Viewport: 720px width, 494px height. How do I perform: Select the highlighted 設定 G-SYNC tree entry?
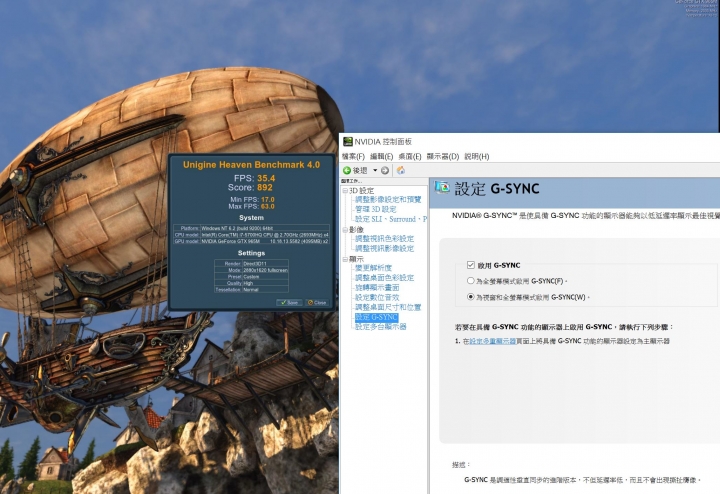tap(377, 317)
